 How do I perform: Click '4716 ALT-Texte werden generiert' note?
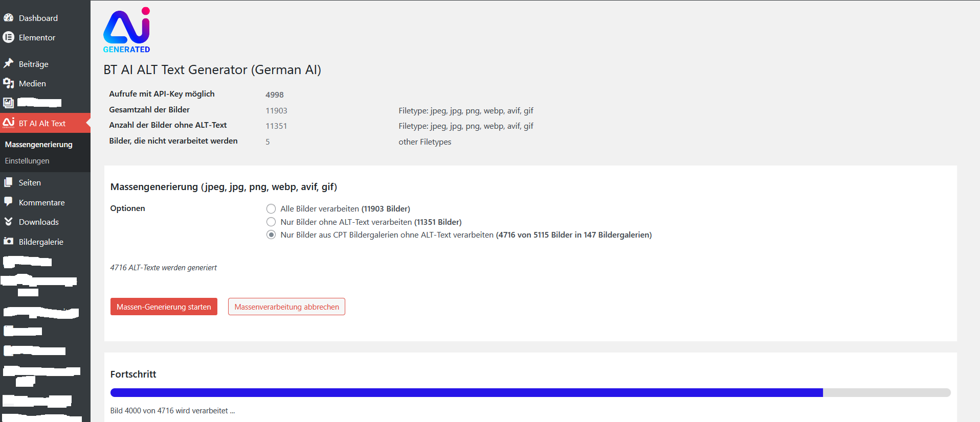click(164, 267)
